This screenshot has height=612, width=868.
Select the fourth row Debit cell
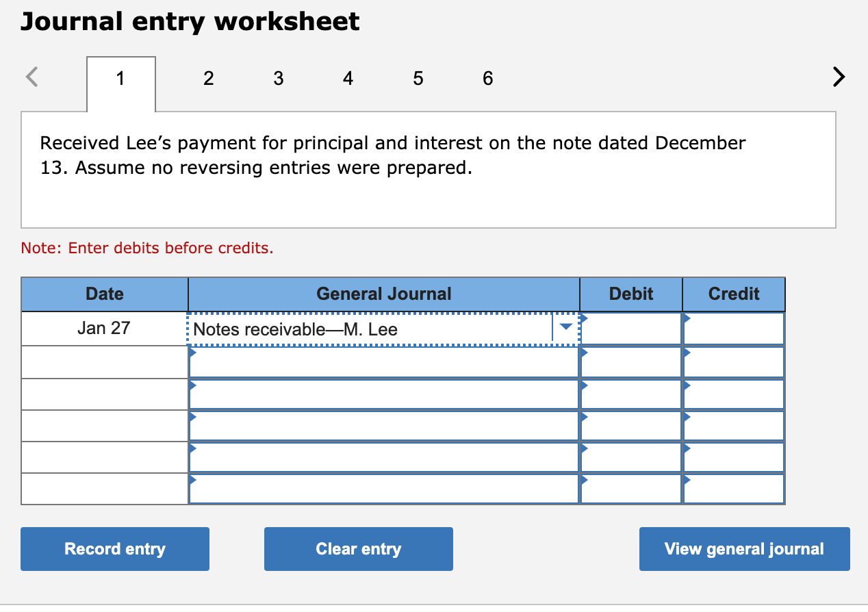[x=631, y=426]
